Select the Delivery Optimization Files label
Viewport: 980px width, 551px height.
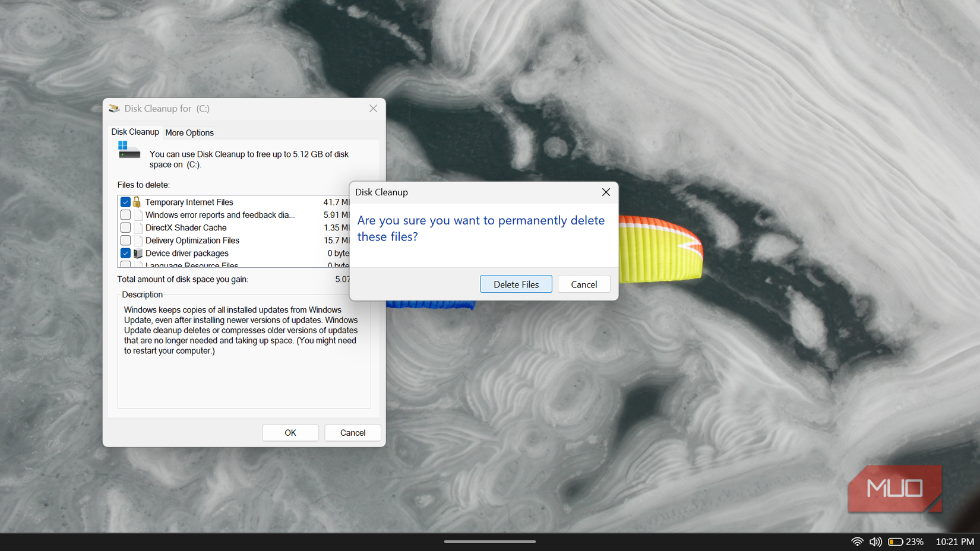click(x=192, y=240)
